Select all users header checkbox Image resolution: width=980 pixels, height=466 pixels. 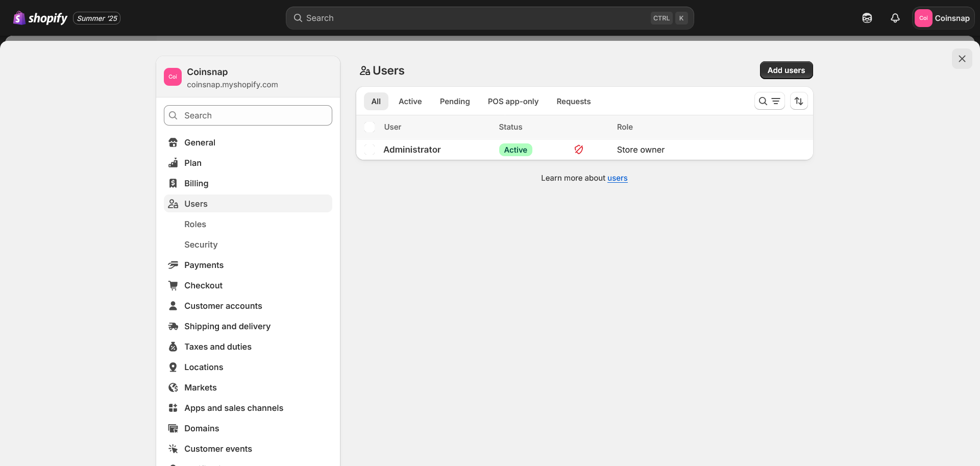(x=370, y=127)
